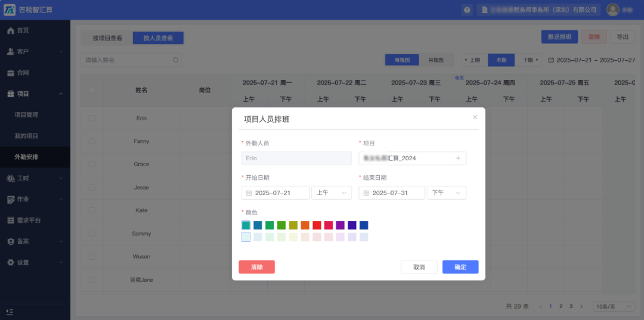Check the box for Erin's row
Viewport: 644px width, 320px height.
pyautogui.click(x=92, y=118)
